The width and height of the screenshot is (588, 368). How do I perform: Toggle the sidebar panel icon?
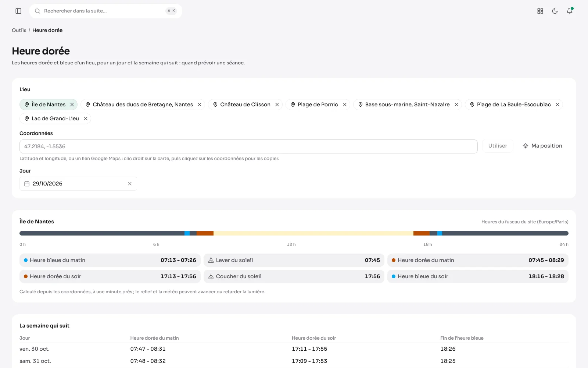tap(18, 11)
